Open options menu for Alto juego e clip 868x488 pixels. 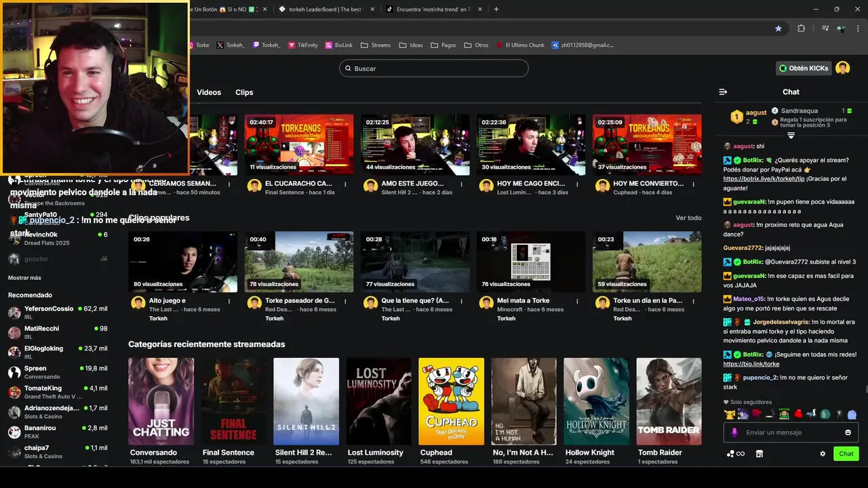pyautogui.click(x=229, y=302)
